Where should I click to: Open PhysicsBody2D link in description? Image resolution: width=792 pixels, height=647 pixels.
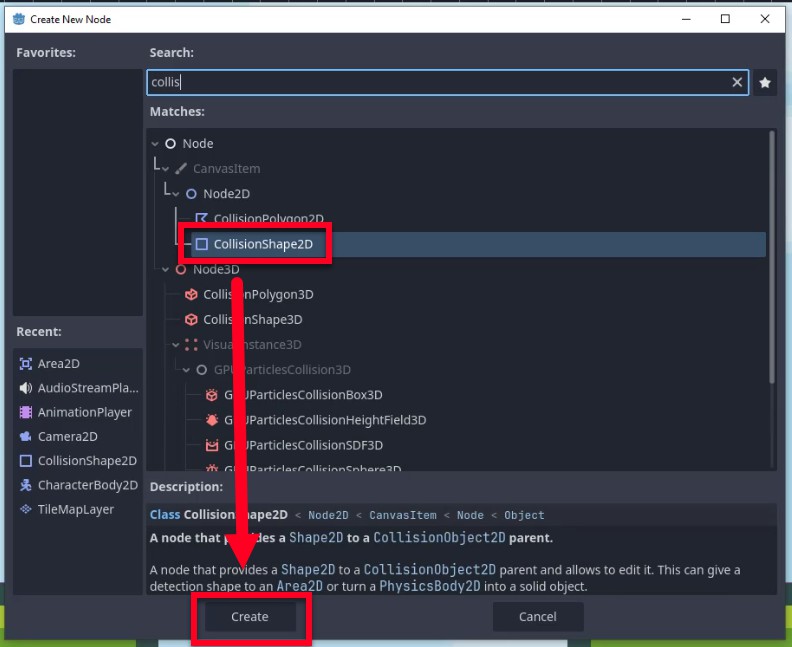coord(430,586)
